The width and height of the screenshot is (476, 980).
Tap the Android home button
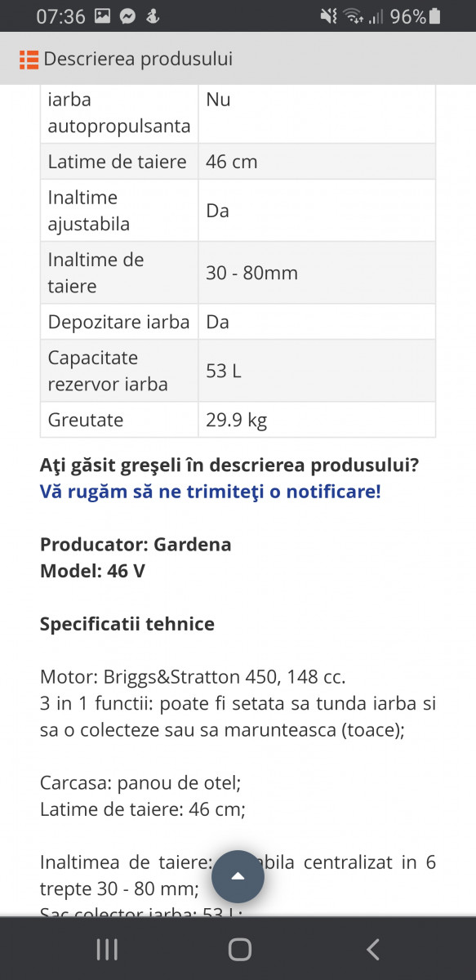[x=239, y=949]
